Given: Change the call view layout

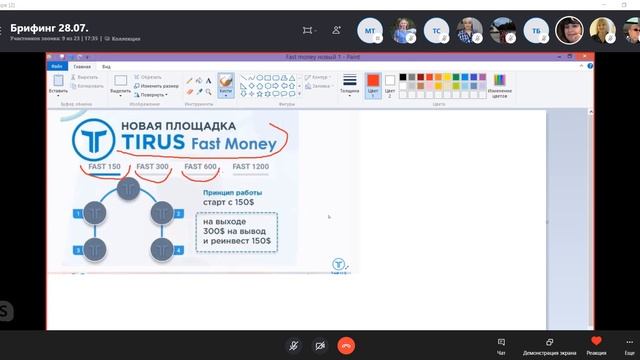Looking at the screenshot, I should [309, 30].
